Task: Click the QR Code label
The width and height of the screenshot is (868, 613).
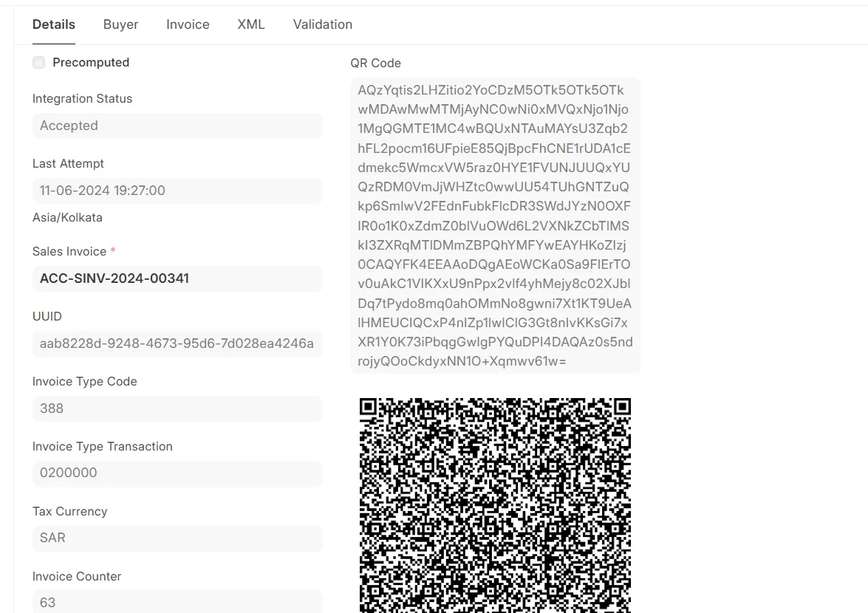Action: [x=376, y=63]
